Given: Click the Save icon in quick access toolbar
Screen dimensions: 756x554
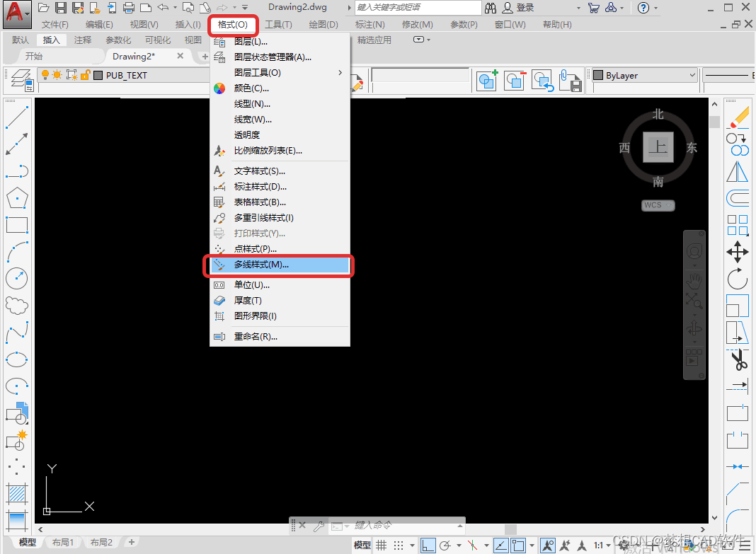Looking at the screenshot, I should coord(60,8).
